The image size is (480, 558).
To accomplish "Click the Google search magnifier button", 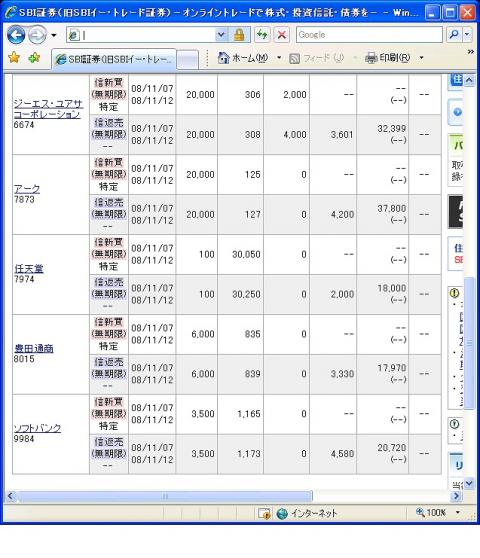I will click(454, 35).
